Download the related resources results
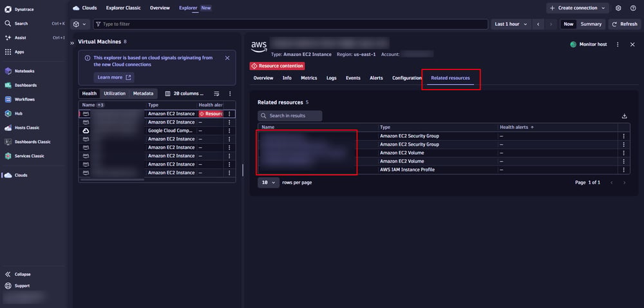Screen dimensions: 644x308 pos(625,116)
